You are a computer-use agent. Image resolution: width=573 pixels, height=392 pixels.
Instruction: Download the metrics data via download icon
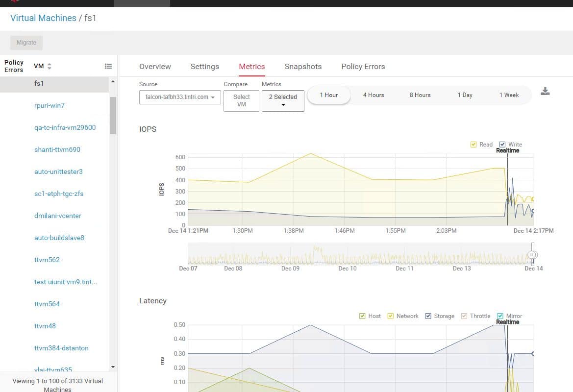pos(545,91)
